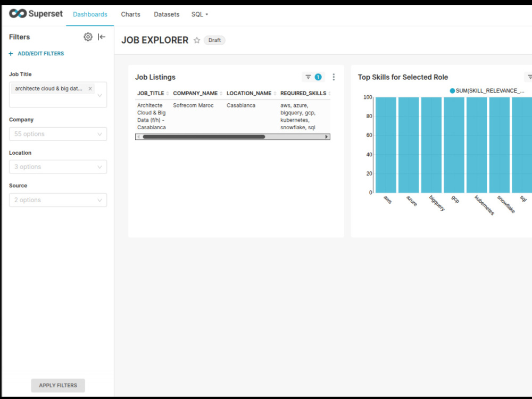
Task: Click ADD/EDIT FILTERS link
Action: [41, 54]
